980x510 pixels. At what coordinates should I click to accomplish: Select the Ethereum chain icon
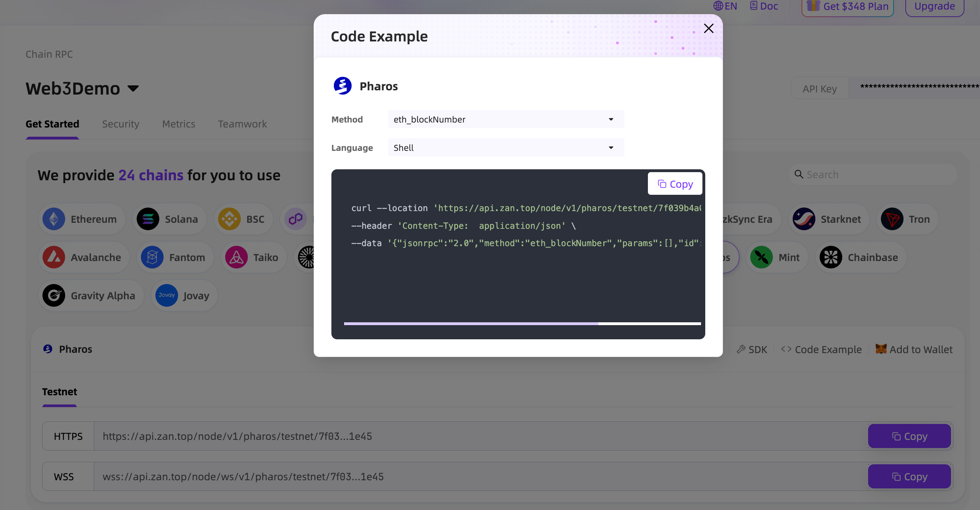[54, 219]
